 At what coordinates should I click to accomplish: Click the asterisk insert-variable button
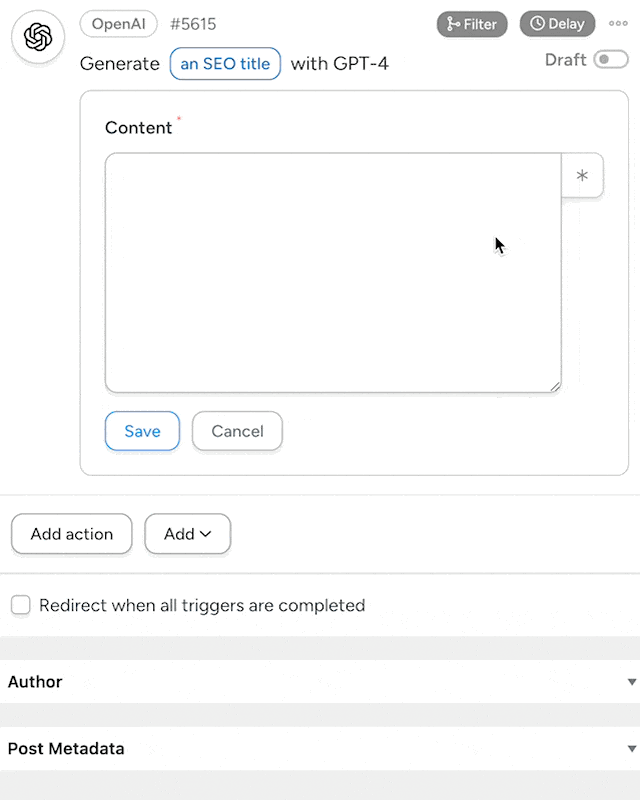pyautogui.click(x=581, y=175)
